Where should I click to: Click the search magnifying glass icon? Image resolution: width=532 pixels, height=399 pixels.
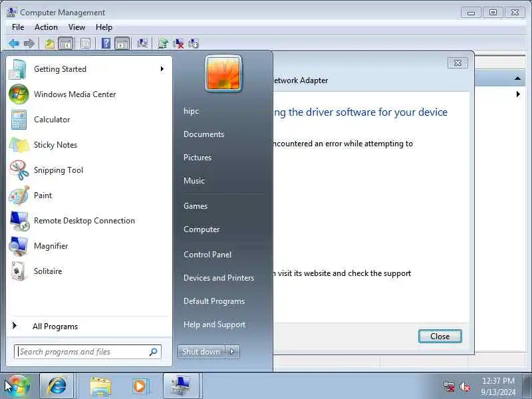point(154,352)
